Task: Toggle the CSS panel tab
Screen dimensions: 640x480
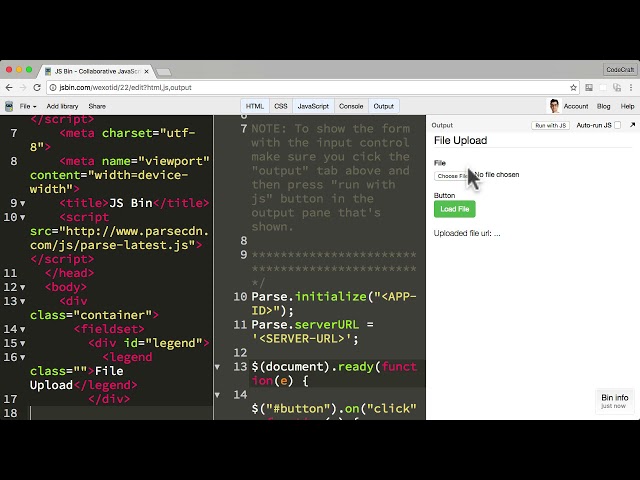Action: coord(281,106)
